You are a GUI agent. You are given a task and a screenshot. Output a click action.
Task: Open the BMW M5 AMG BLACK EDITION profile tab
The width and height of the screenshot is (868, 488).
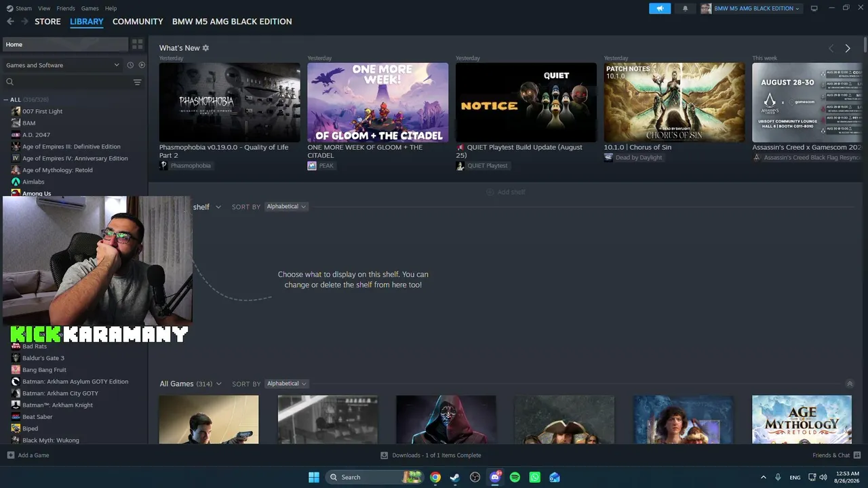tap(232, 22)
